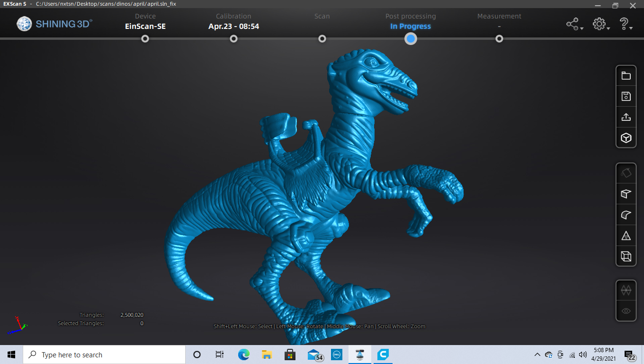Click the Shining 3D logo
This screenshot has width=644, height=364.
coord(55,24)
